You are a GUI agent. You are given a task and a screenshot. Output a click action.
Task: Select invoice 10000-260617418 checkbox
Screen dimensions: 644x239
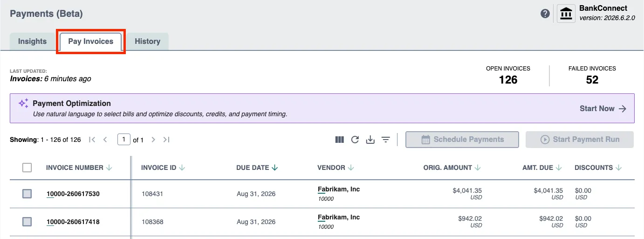pos(27,222)
